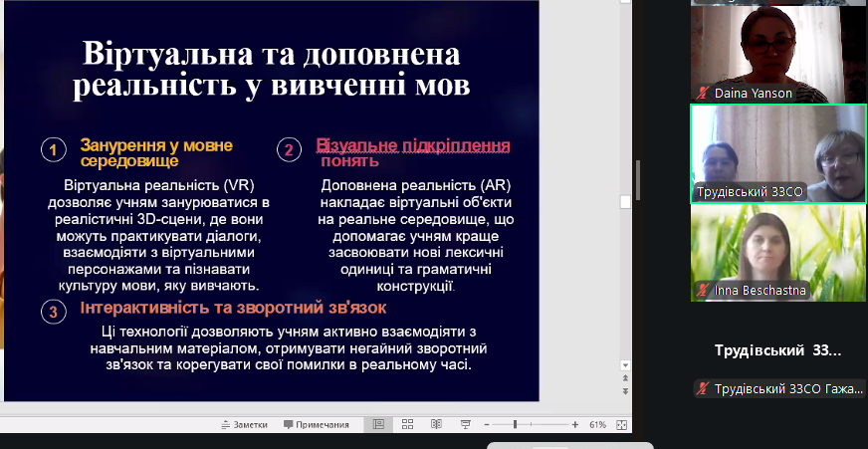Click muted mic icon beside Daina Yanson
The image size is (868, 449).
[702, 93]
